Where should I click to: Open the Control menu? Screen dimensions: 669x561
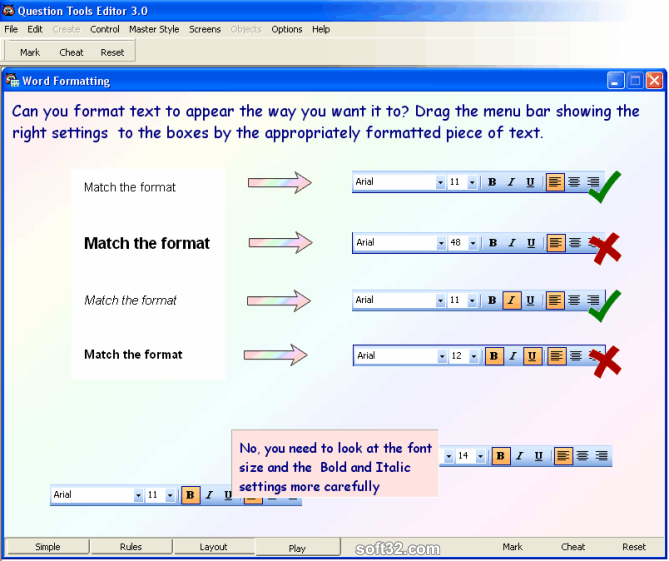105,29
